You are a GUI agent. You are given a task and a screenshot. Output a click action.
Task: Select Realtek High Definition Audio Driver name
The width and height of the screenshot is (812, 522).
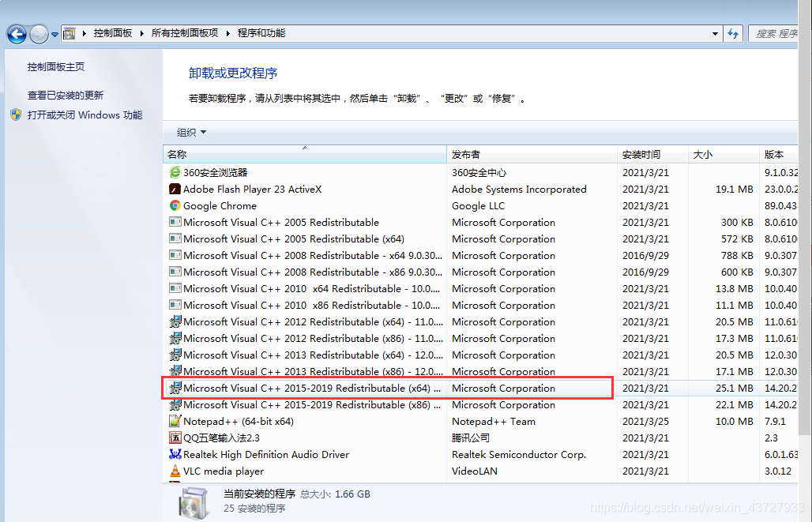266,454
